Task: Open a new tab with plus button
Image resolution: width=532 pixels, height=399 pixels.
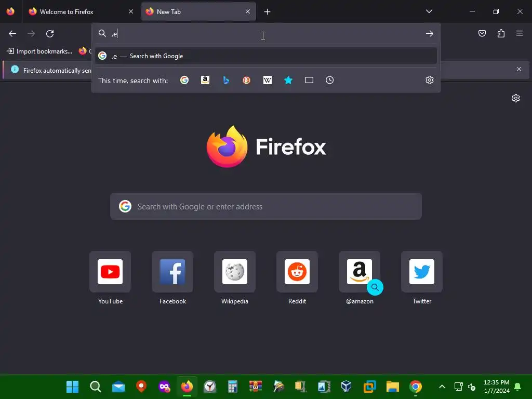Action: coord(268,12)
